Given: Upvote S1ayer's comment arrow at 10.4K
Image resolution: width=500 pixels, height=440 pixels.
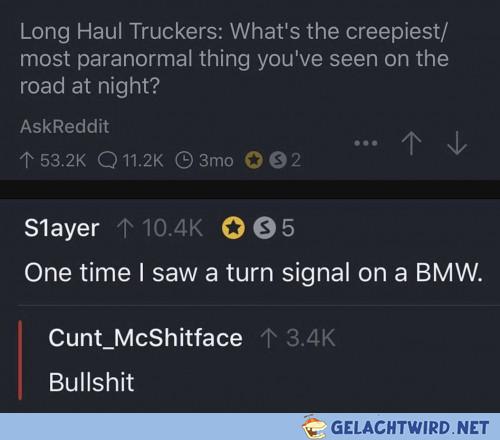Looking at the screenshot, I should [124, 228].
